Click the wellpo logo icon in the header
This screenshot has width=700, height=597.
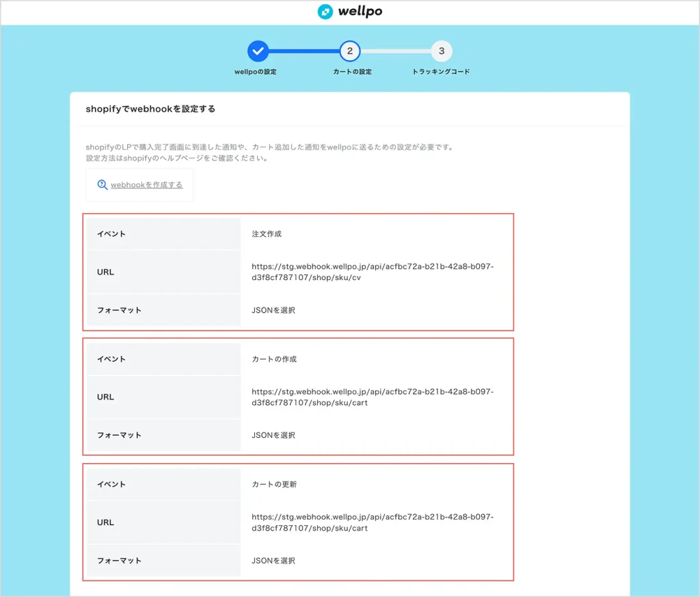[x=325, y=12]
